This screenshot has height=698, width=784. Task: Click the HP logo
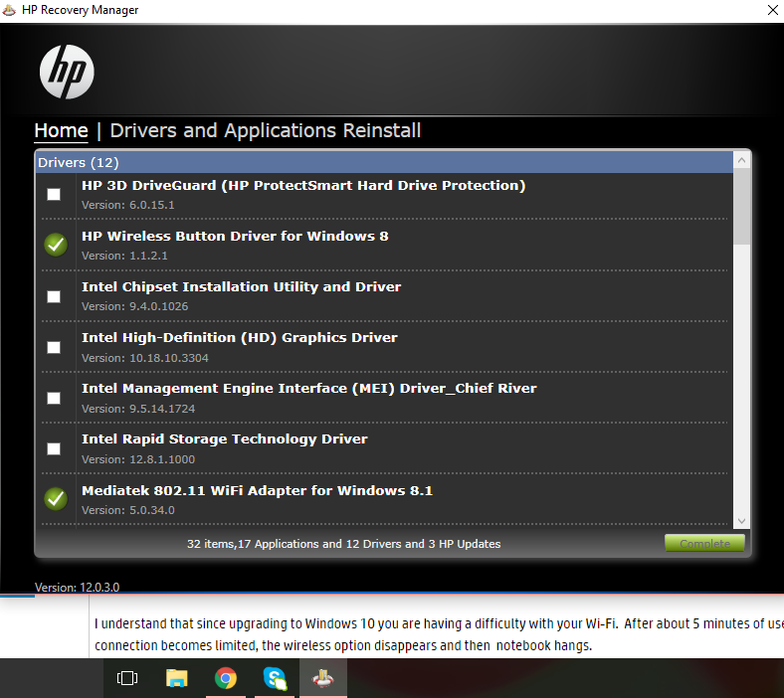coord(67,72)
